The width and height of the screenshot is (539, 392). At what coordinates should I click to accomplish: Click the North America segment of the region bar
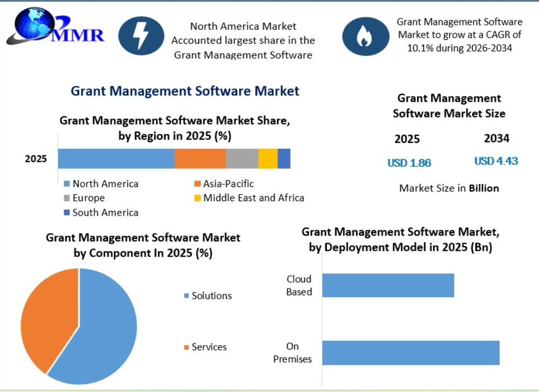click(116, 159)
